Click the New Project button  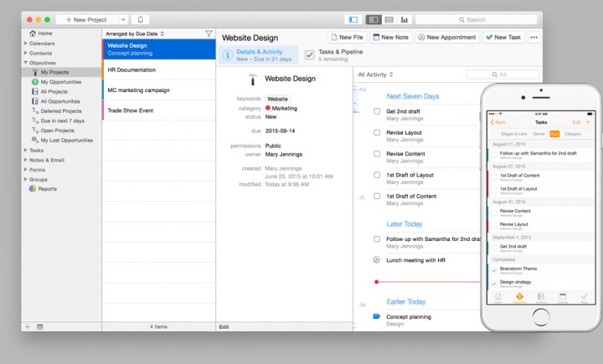pos(87,19)
